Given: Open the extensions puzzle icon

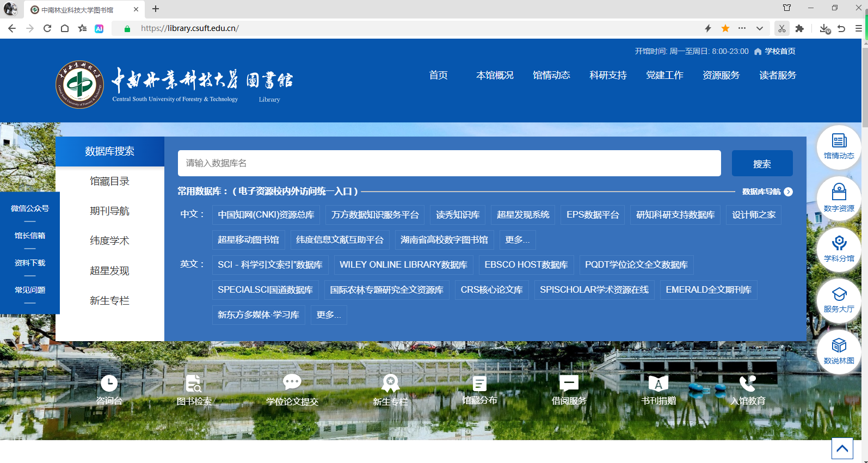Looking at the screenshot, I should coord(799,28).
